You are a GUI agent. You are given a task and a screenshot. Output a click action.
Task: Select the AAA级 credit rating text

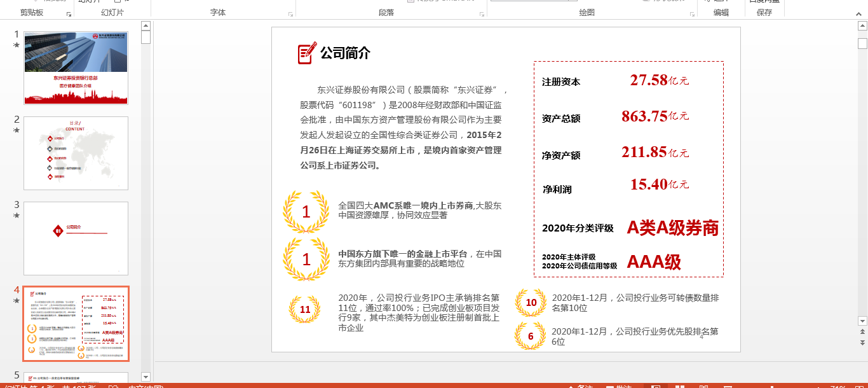pos(654,262)
